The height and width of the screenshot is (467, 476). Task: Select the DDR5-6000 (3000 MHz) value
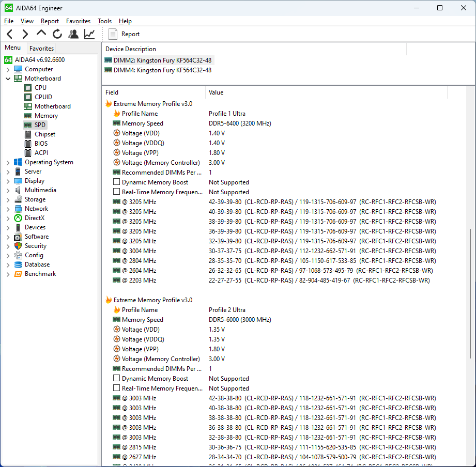pos(240,320)
